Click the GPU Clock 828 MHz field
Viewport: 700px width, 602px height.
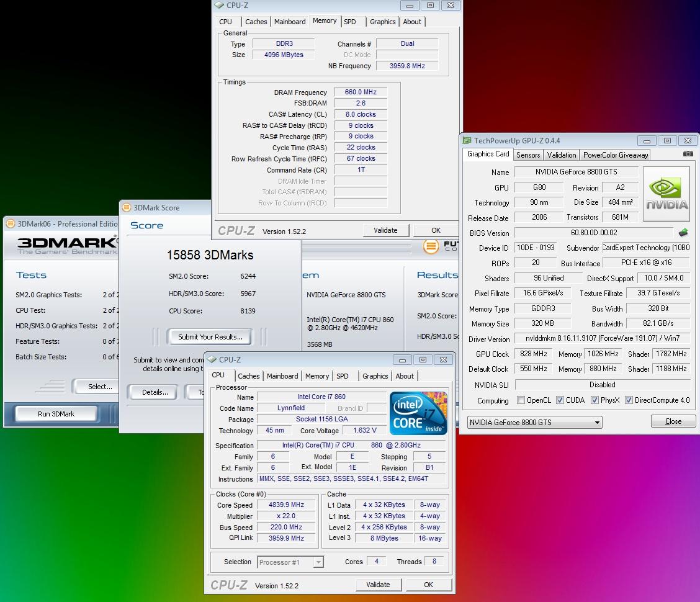click(533, 354)
